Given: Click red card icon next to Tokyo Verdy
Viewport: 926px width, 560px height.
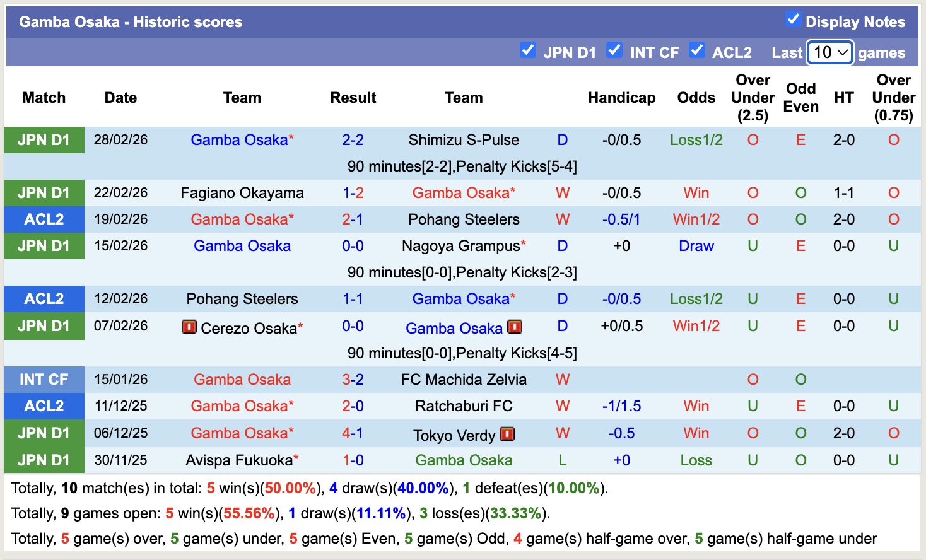Looking at the screenshot, I should click(x=507, y=434).
